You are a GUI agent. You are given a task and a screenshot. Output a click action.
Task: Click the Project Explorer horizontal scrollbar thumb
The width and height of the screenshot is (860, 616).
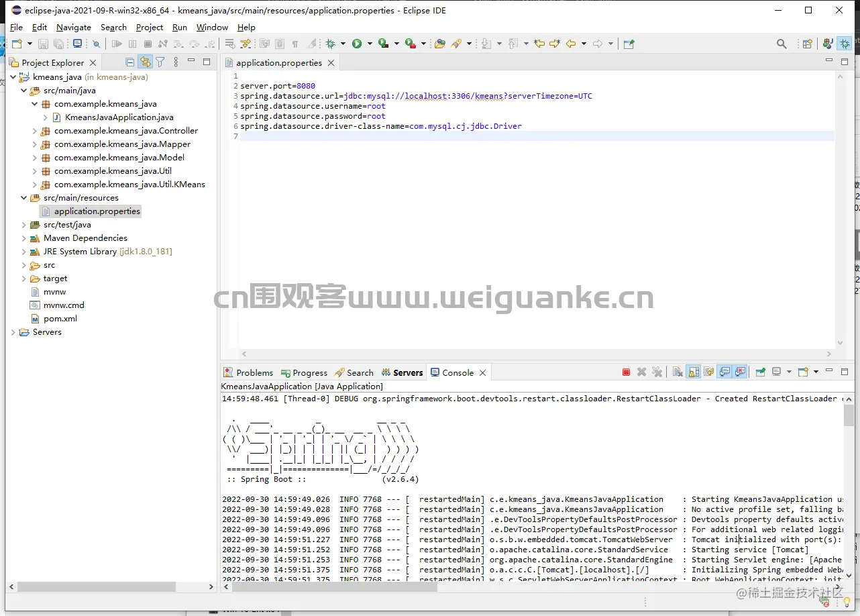(x=97, y=586)
